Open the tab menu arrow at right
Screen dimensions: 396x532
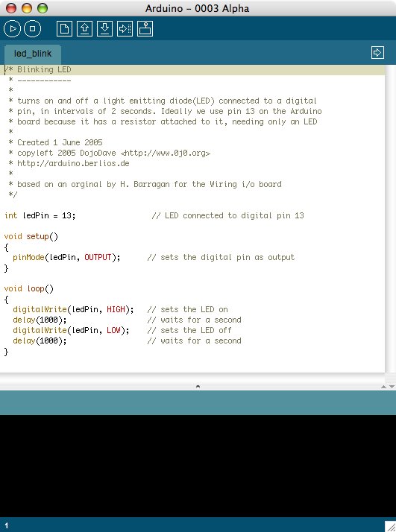[x=377, y=53]
